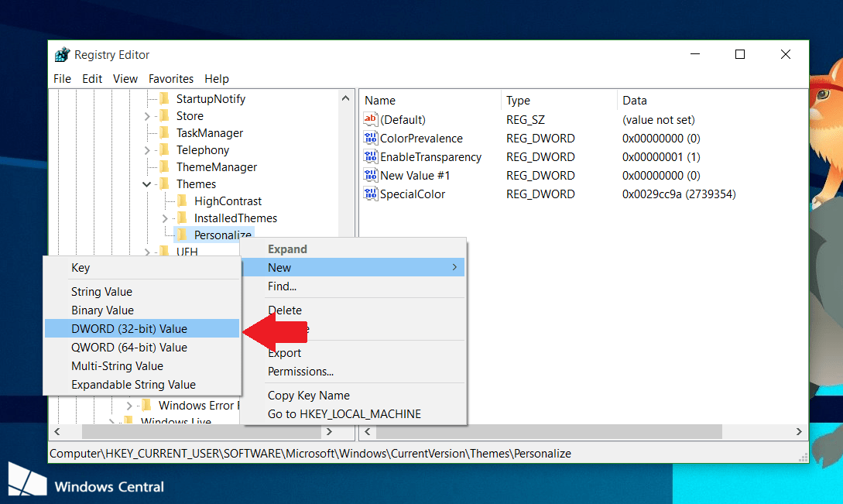
Task: Click the Name column header
Action: point(380,101)
